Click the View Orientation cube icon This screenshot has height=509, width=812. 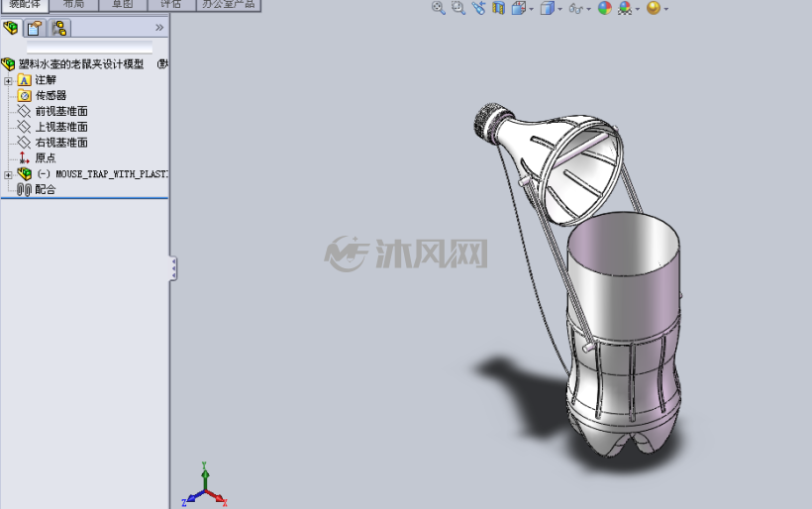click(518, 8)
